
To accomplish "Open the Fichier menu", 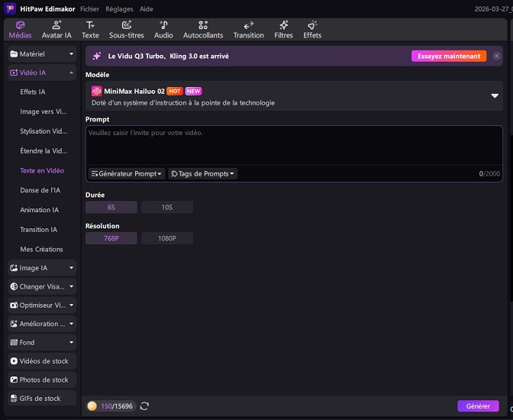I will (89, 9).
